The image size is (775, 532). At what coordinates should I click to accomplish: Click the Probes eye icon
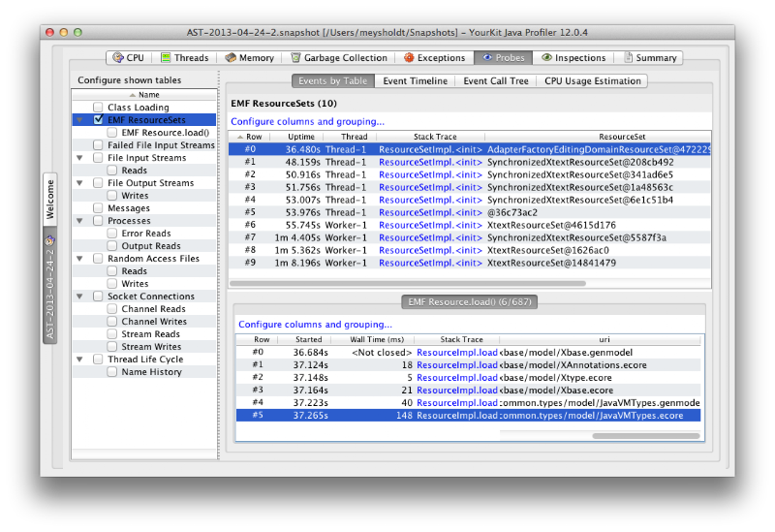click(487, 57)
